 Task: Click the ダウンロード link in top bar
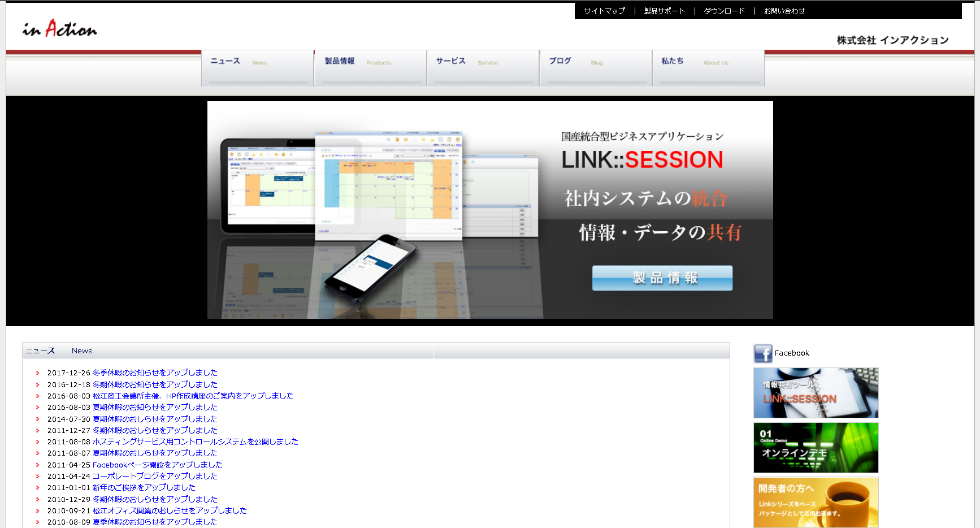point(724,11)
